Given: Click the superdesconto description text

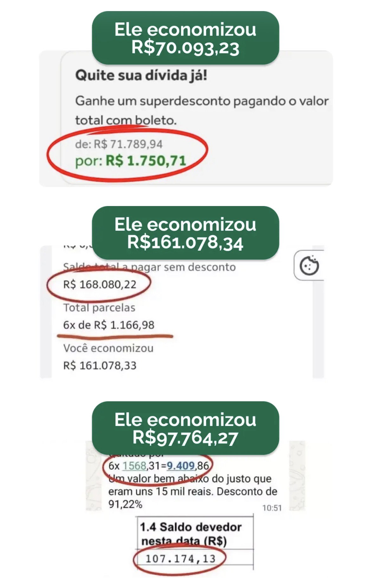Looking at the screenshot, I should click(202, 110).
